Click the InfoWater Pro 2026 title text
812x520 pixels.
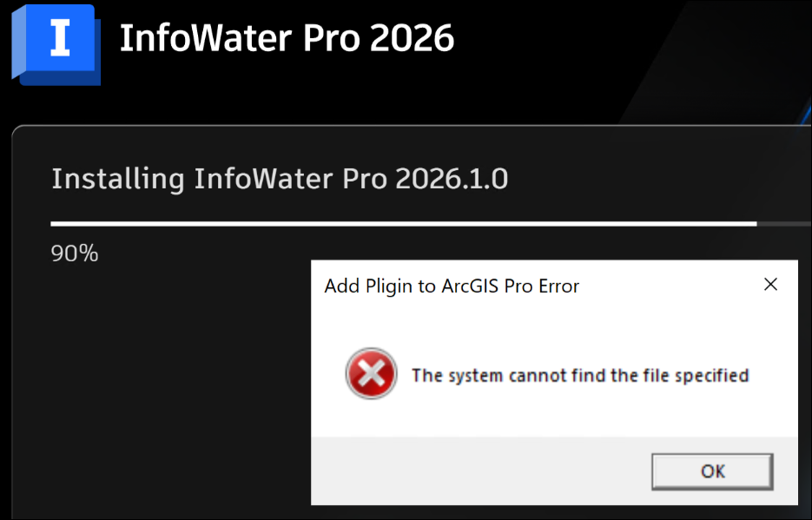(287, 39)
